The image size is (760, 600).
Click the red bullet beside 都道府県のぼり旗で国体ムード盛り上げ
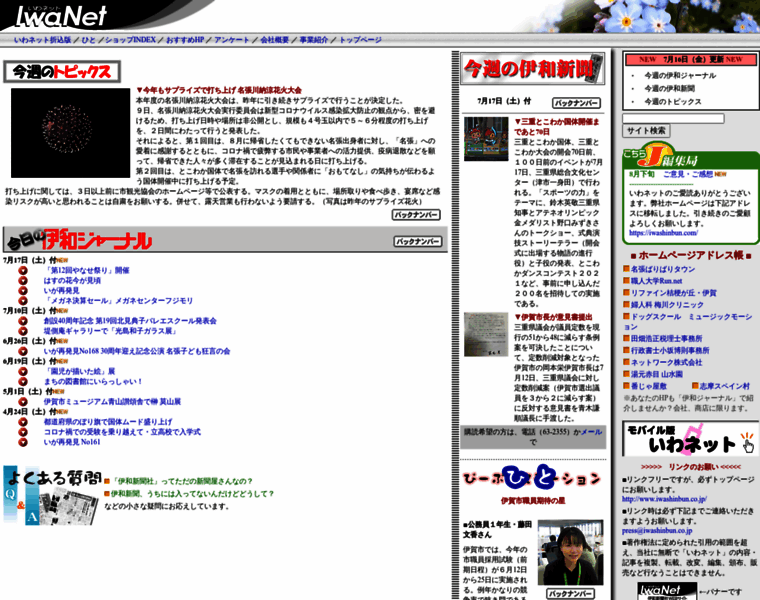click(x=23, y=422)
